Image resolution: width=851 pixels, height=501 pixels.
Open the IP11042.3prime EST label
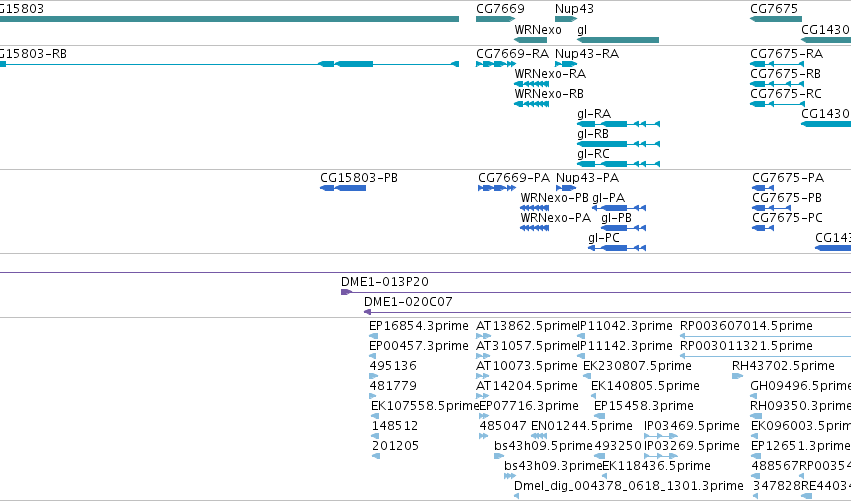coord(625,326)
